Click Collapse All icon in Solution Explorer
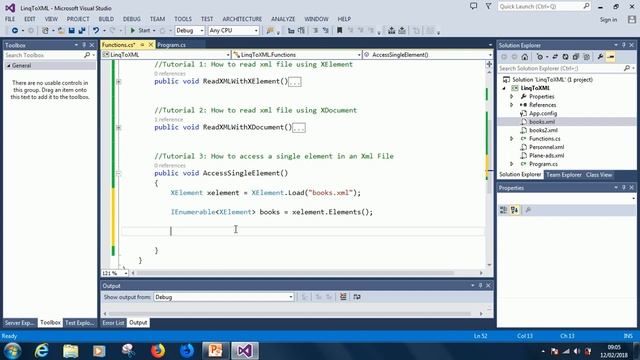 576,57
